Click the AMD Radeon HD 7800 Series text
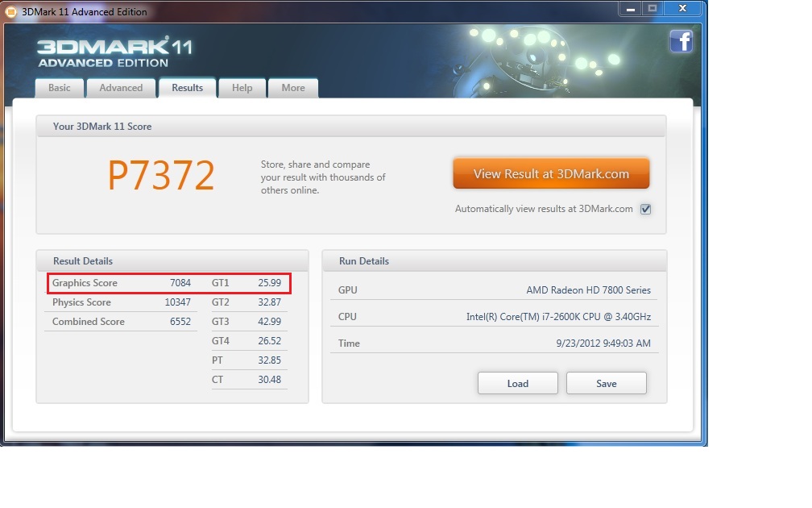Viewport: 812px width, 508px height. (x=588, y=290)
